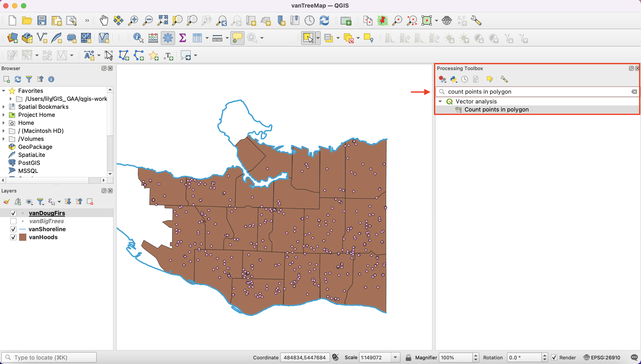Image resolution: width=641 pixels, height=364 pixels.
Task: Click Zoom Full extent icon
Action: coord(163,20)
